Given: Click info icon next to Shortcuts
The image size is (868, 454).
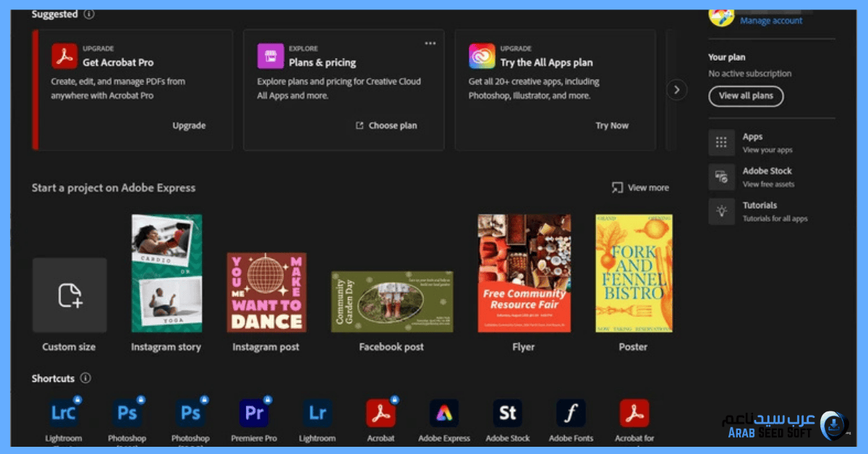Looking at the screenshot, I should click(x=85, y=378).
